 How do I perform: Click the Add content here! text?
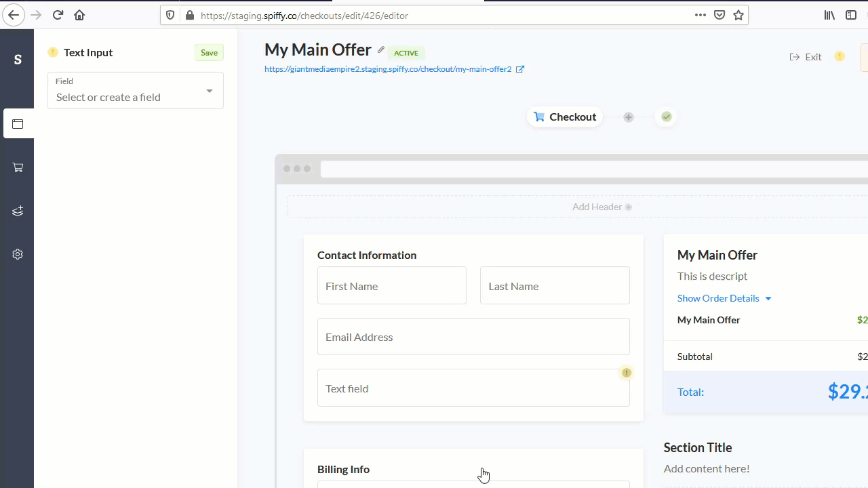[x=707, y=468]
